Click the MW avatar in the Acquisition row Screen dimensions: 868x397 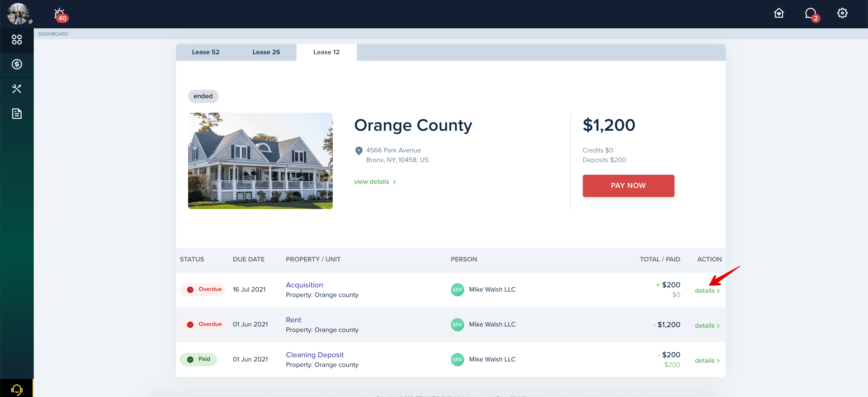[457, 289]
